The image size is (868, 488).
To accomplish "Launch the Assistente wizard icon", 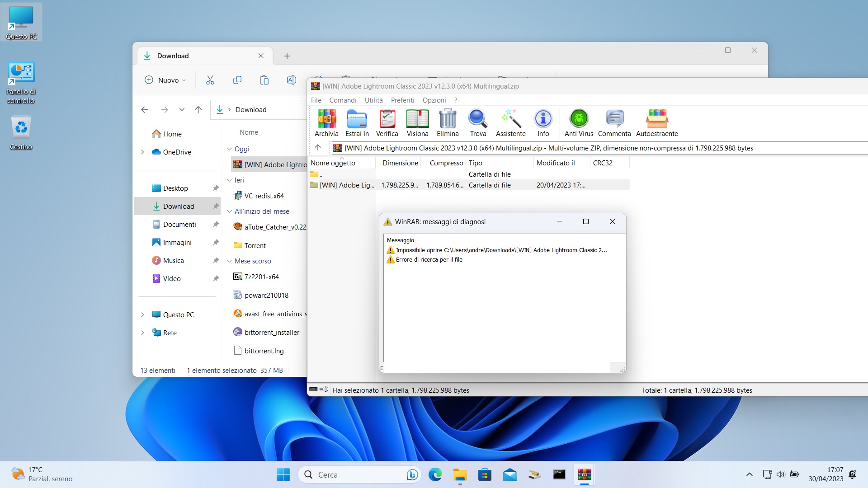I will (x=511, y=123).
